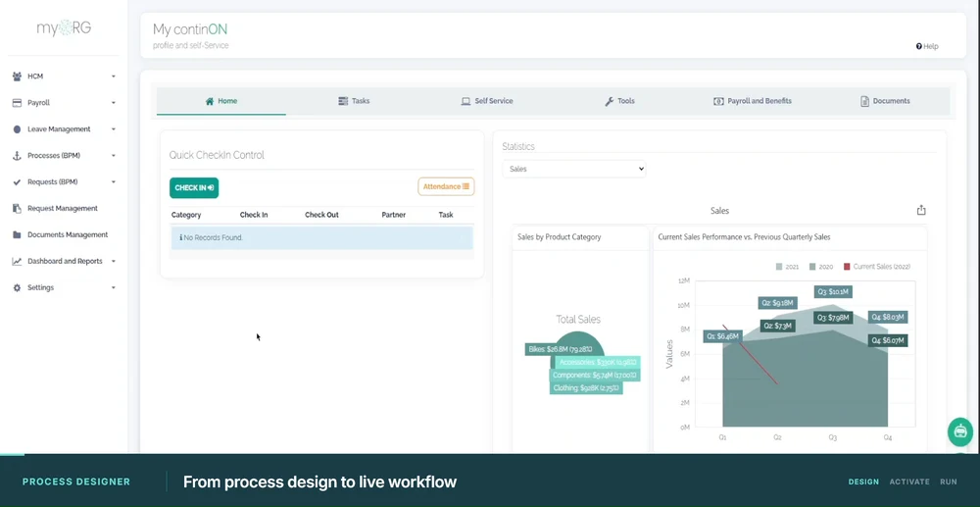Toggle the 2021 legend series

[788, 267]
